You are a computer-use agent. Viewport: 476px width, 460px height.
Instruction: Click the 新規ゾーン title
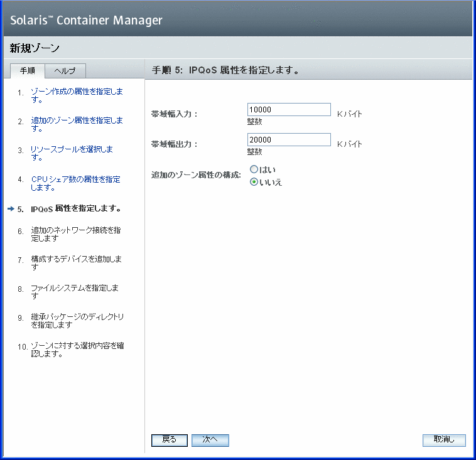35,48
